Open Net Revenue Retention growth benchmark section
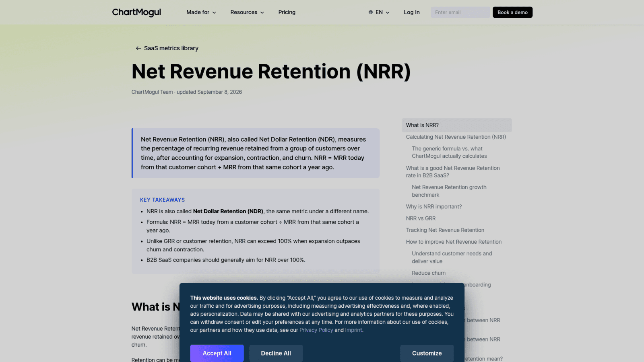 449,191
